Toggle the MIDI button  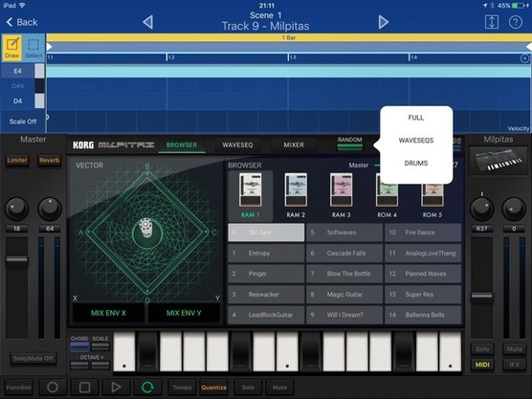[x=482, y=365]
